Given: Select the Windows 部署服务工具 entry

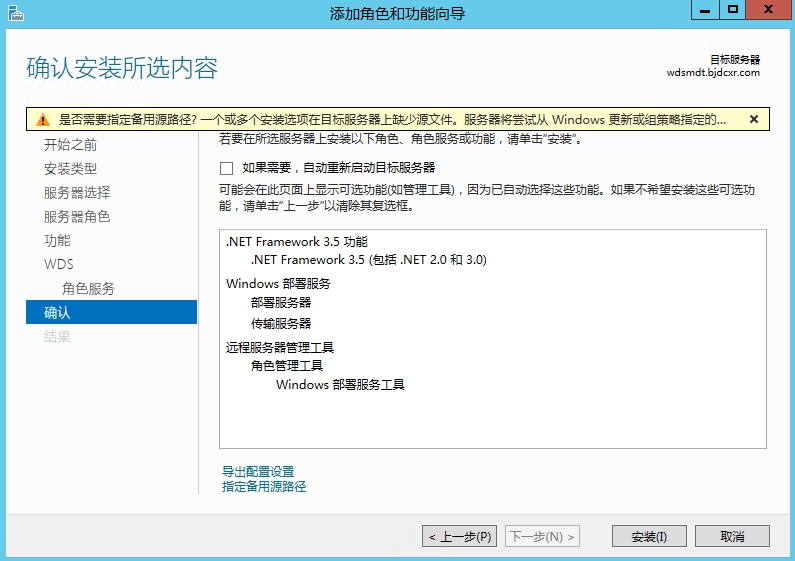Looking at the screenshot, I should pyautogui.click(x=340, y=385).
